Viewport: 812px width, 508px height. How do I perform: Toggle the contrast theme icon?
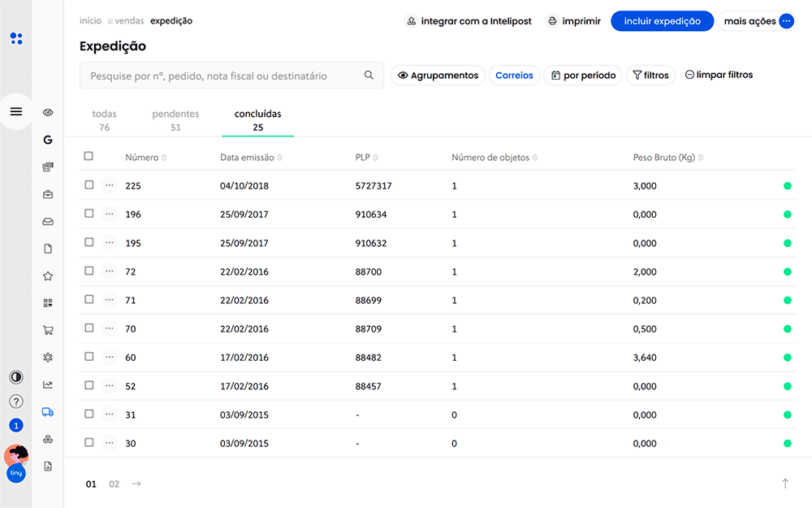(16, 377)
